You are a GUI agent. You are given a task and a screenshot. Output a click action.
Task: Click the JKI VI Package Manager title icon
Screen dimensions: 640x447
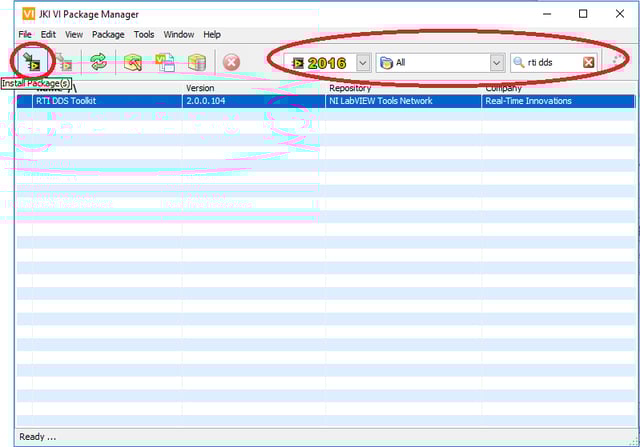[x=28, y=14]
